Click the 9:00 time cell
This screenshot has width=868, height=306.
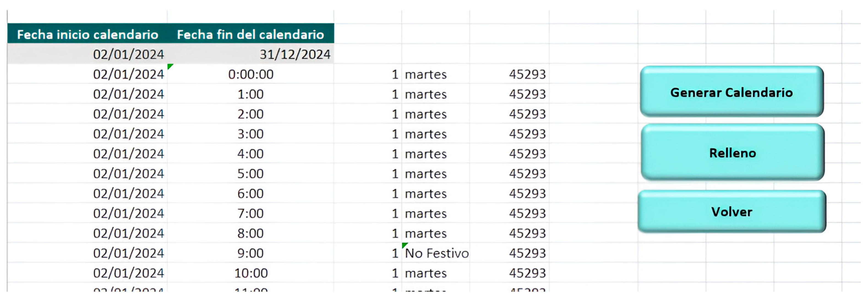pos(250,253)
